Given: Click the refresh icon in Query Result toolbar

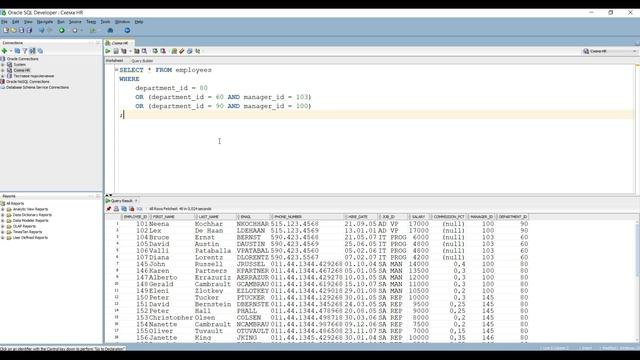Looking at the screenshot, I should coord(124,209).
